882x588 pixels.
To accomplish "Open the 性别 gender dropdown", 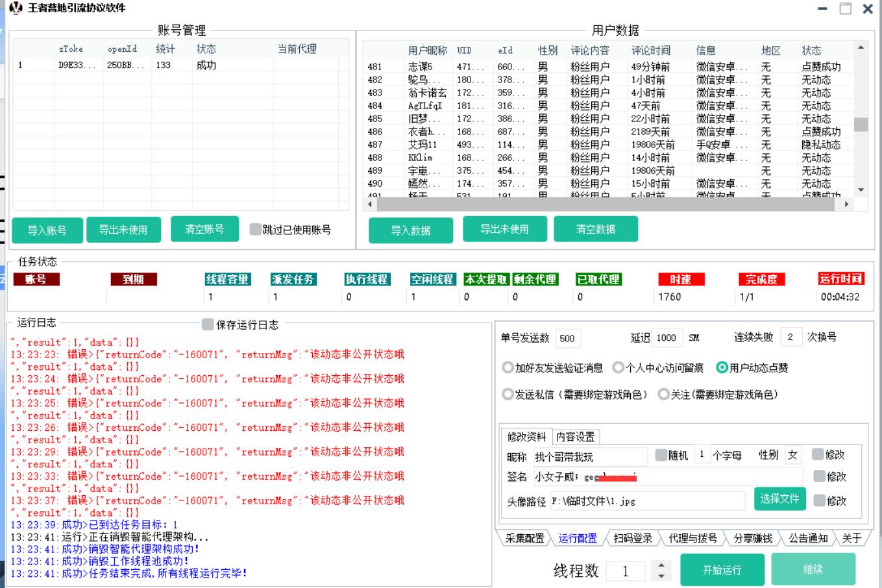I will coord(793,455).
